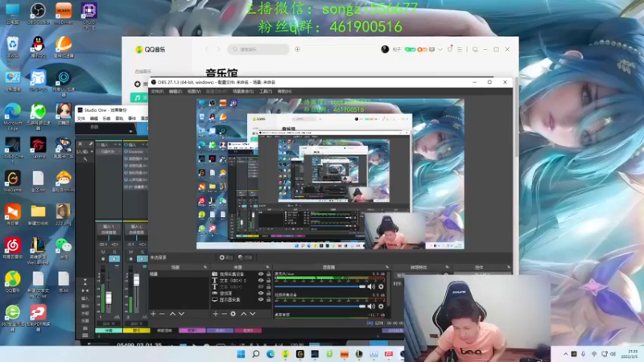Open OBS 帮助(H) menu
This screenshot has height=362, width=644.
coord(284,92)
